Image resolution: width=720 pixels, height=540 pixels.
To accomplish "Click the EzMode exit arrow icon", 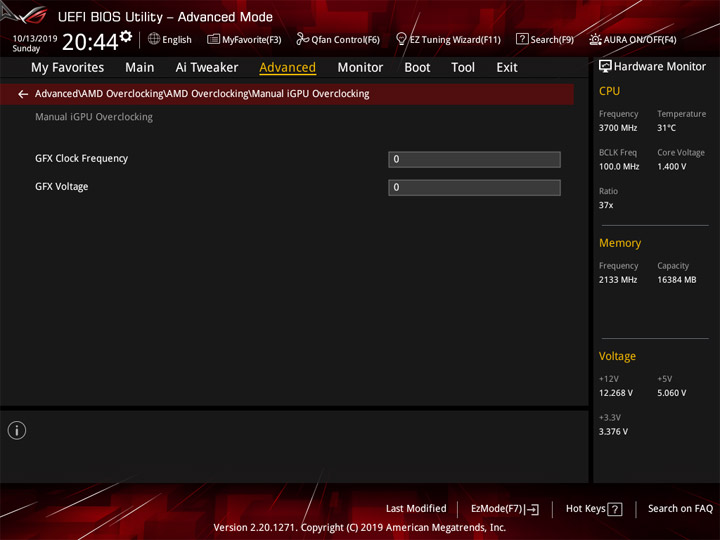I will (532, 509).
